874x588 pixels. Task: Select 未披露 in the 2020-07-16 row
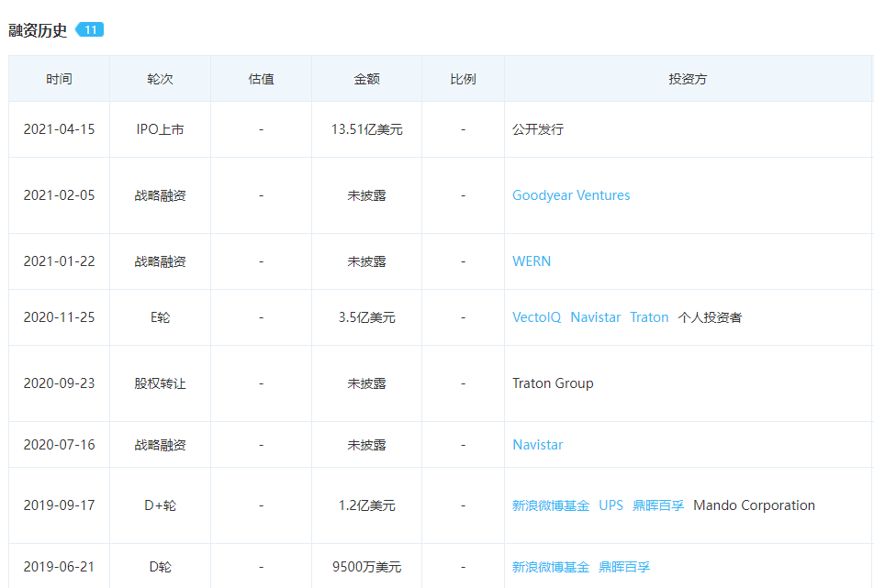367,445
